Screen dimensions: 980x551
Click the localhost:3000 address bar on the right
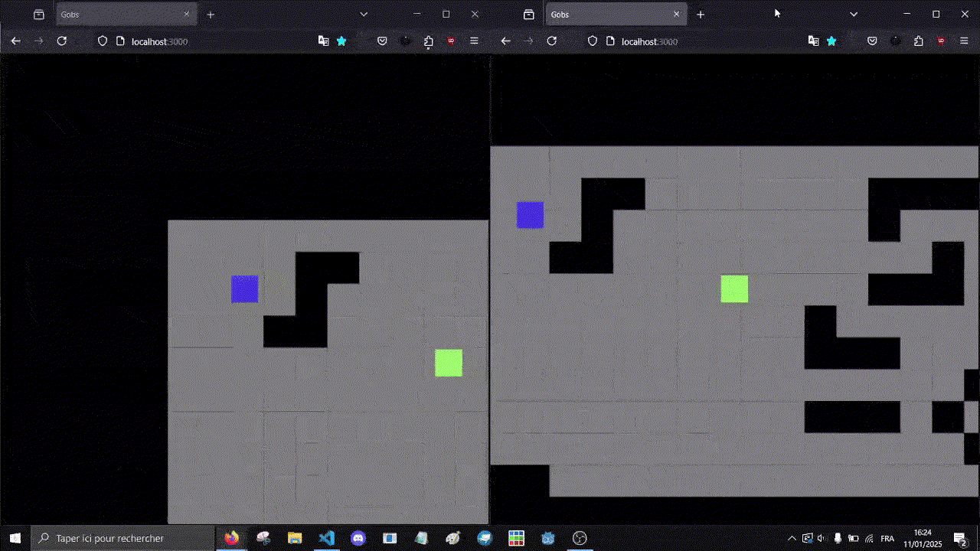click(x=689, y=41)
